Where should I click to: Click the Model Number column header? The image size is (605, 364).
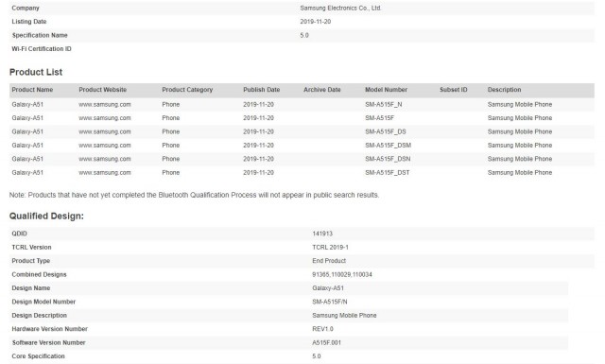point(387,90)
